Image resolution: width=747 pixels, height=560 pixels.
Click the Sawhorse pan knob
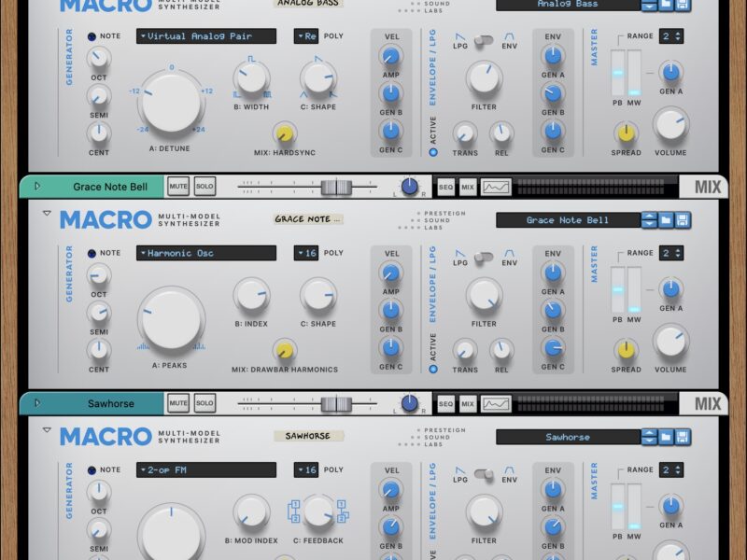pos(410,403)
